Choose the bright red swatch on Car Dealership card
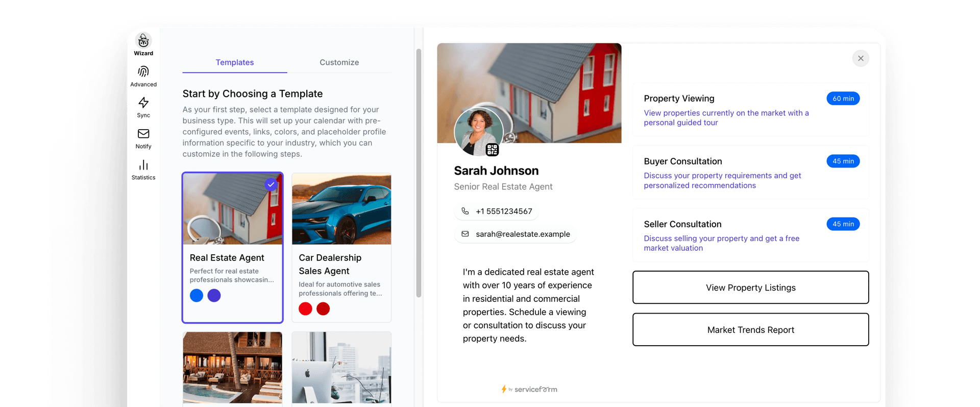Viewport: 980px width, 407px height. click(305, 308)
